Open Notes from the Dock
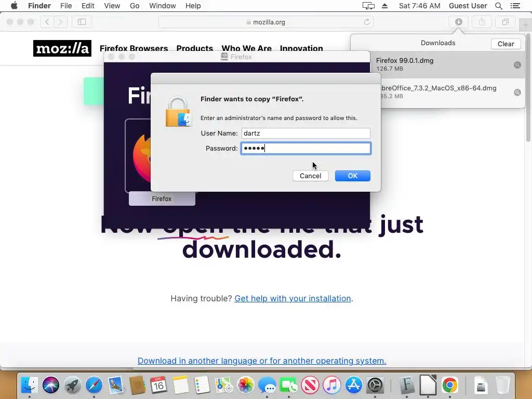The width and height of the screenshot is (532, 399). 180,385
